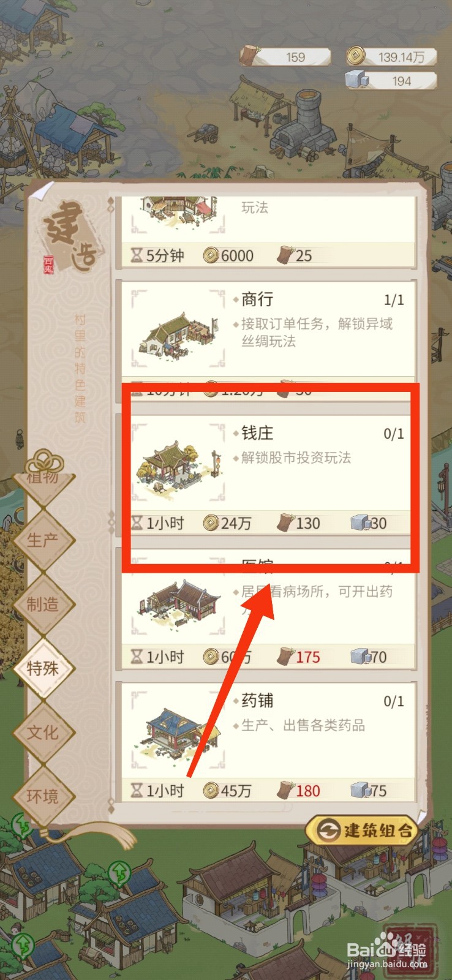Tap the wood resource icon at top

pyautogui.click(x=249, y=55)
